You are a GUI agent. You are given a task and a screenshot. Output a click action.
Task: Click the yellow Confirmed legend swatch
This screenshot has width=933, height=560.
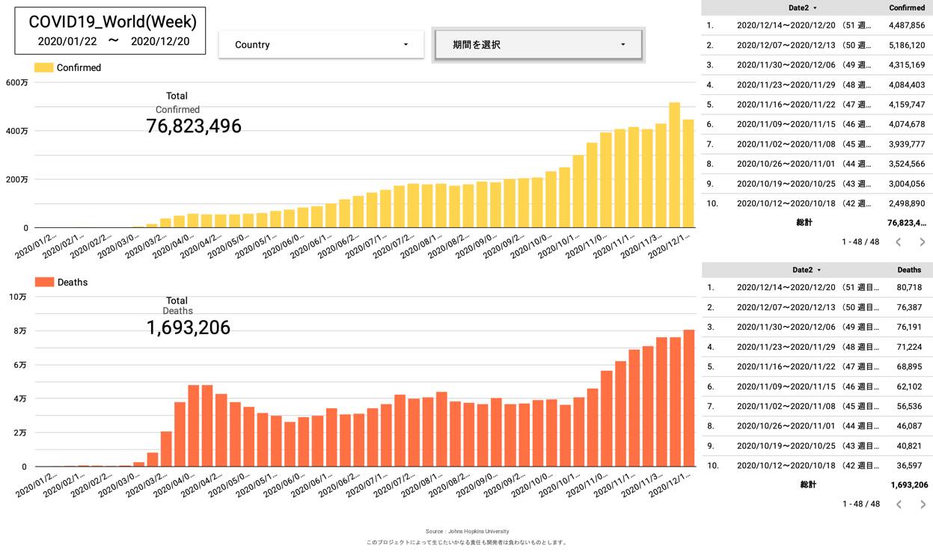click(44, 68)
